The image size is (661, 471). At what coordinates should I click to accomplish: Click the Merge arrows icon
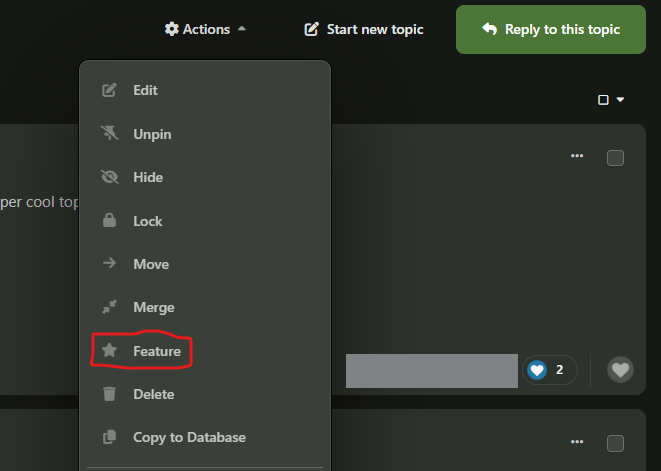tap(109, 307)
